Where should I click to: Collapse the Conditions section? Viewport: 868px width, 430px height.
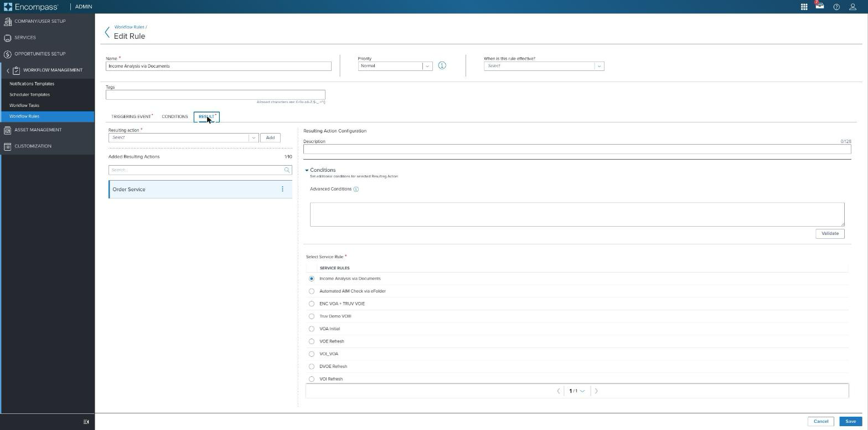pos(307,170)
